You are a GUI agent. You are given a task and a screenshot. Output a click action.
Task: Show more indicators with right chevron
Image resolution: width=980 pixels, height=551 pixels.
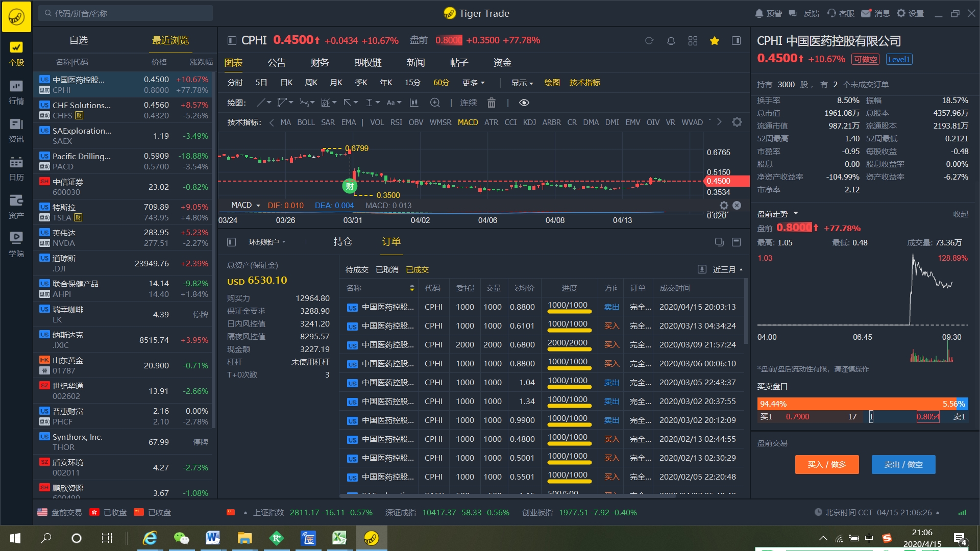[x=719, y=122]
